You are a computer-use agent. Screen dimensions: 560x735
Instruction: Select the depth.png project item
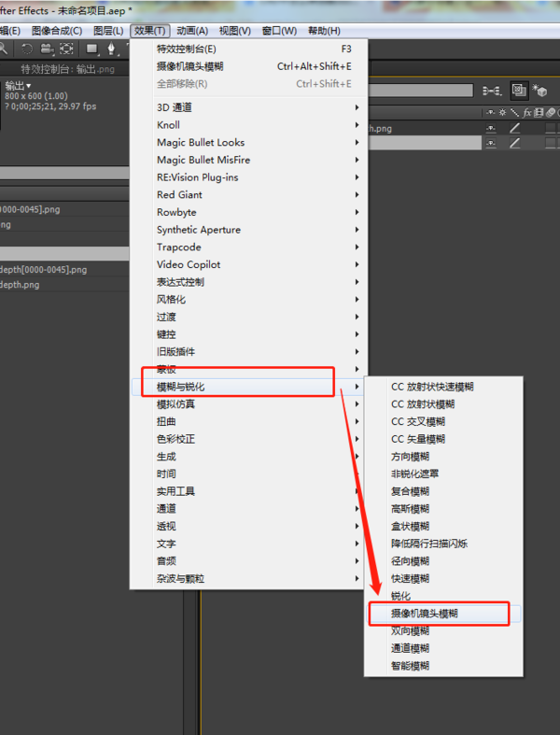coord(20,285)
